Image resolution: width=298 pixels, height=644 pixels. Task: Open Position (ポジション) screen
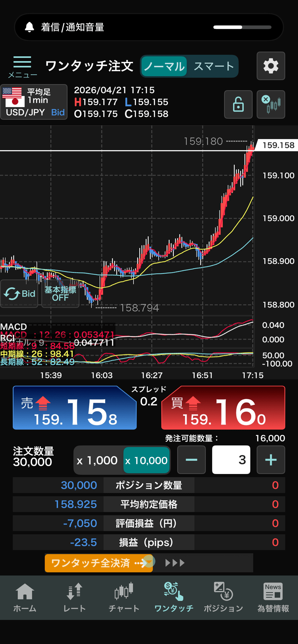coord(223,598)
